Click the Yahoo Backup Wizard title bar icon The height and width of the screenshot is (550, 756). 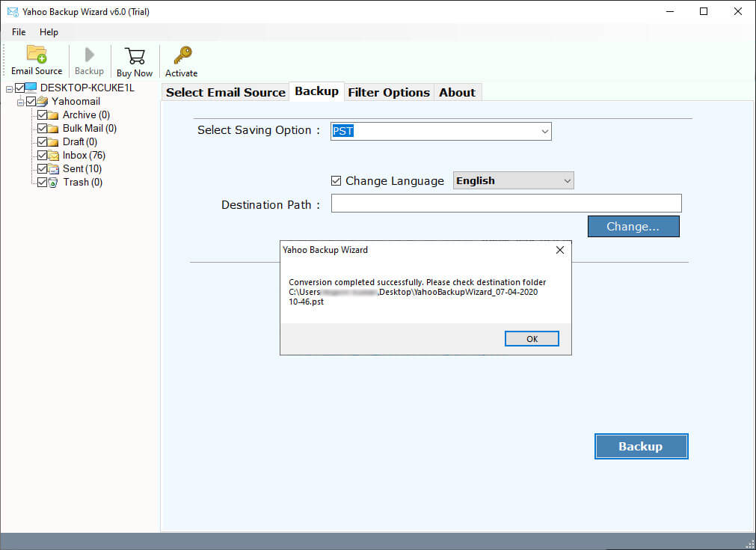(13, 11)
